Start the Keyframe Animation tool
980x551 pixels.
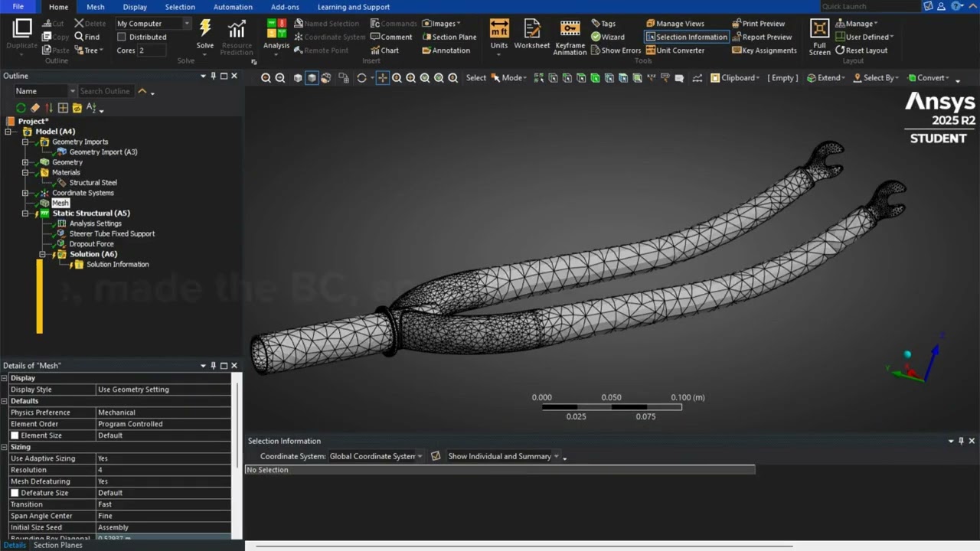pyautogui.click(x=570, y=37)
